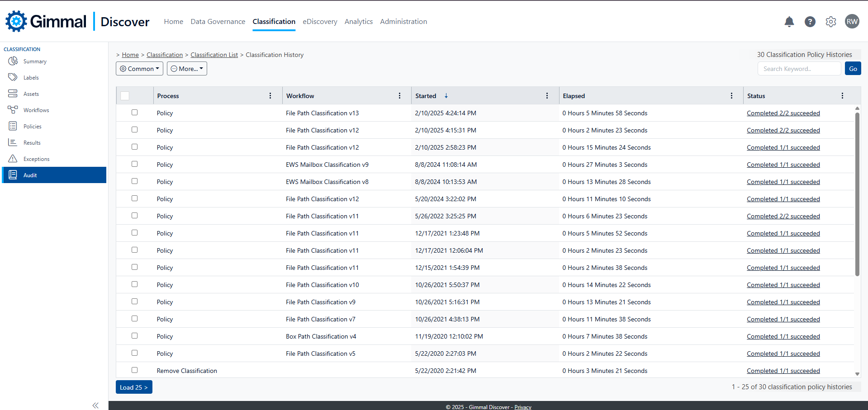Switch to the eDiscovery tab
The image size is (868, 410).
pyautogui.click(x=320, y=22)
